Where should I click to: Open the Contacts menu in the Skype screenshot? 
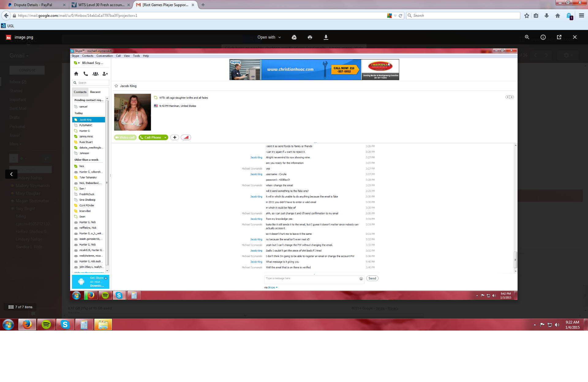[x=88, y=56]
